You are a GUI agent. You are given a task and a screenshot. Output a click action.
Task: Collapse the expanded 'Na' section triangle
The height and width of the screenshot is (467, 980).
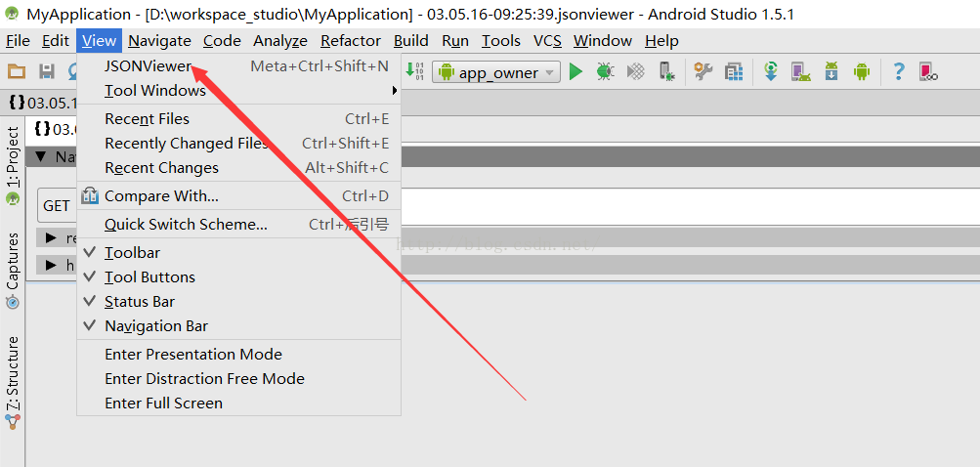point(41,156)
